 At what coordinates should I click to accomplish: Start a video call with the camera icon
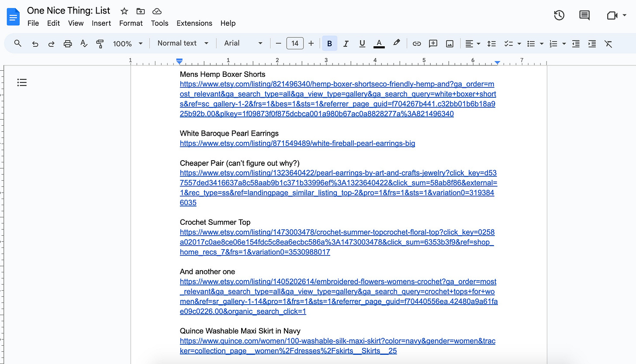[x=612, y=15]
